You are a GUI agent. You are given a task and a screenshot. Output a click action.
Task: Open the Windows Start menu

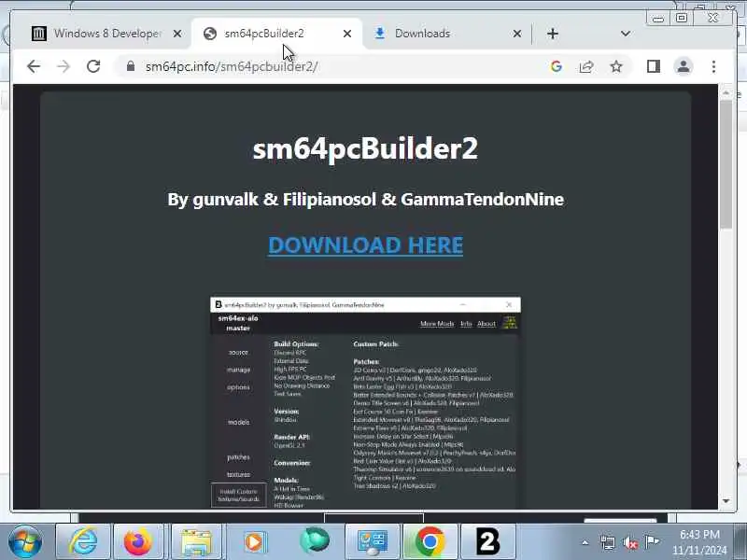(x=25, y=541)
